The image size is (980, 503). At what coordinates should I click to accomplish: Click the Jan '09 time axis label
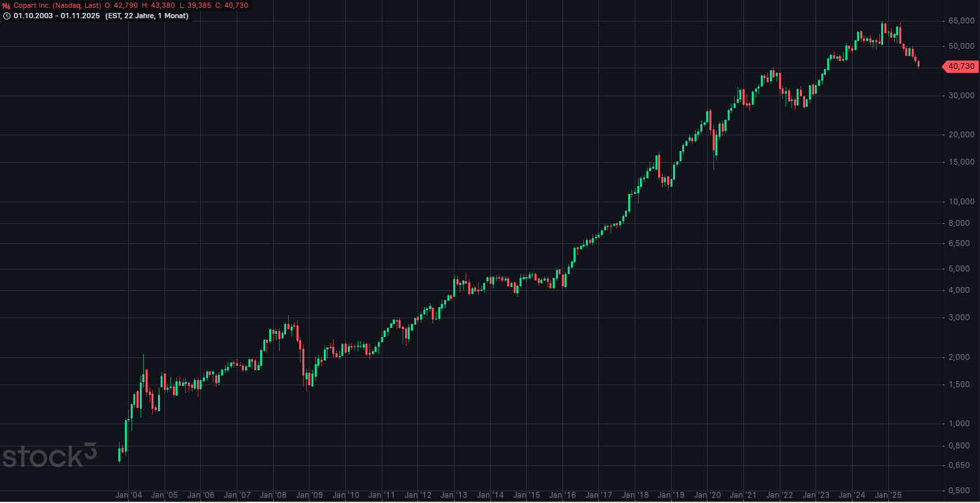tap(310, 495)
